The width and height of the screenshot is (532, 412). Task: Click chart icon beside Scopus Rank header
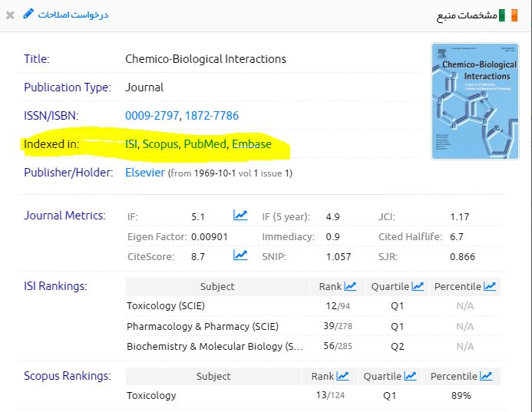[342, 376]
